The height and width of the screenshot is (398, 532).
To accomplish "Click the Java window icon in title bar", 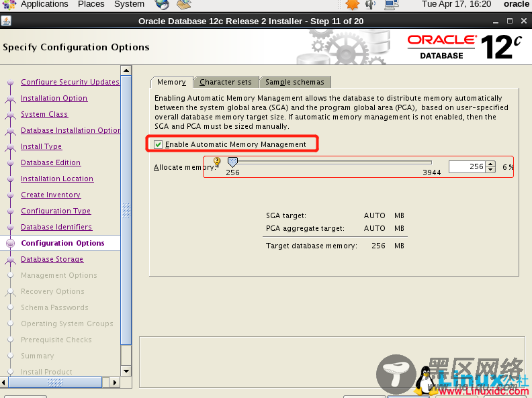I will [x=6, y=21].
